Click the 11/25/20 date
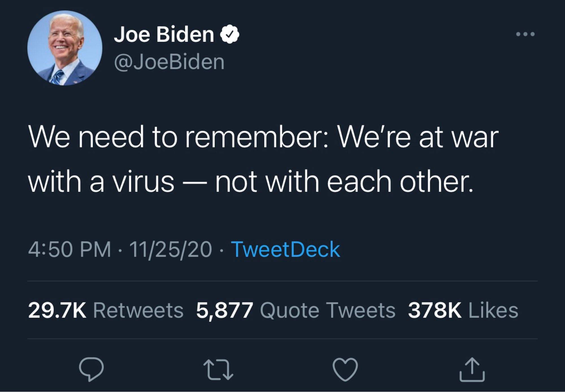565x392 pixels. pos(170,249)
